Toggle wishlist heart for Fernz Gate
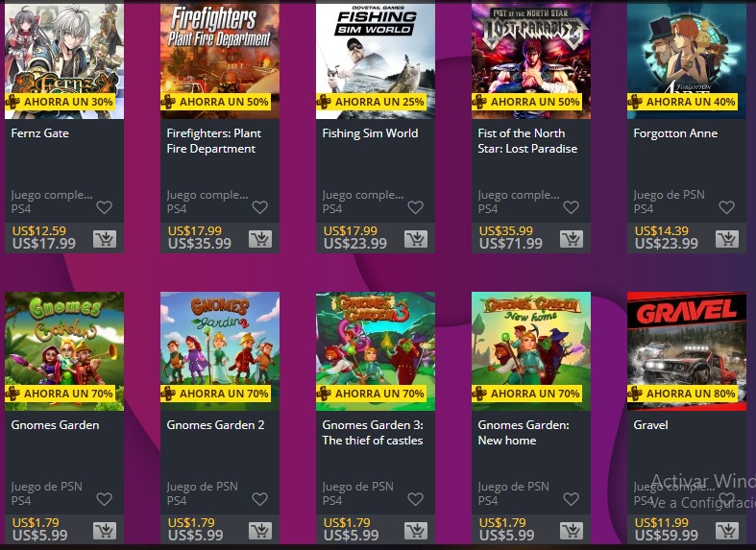 (104, 207)
